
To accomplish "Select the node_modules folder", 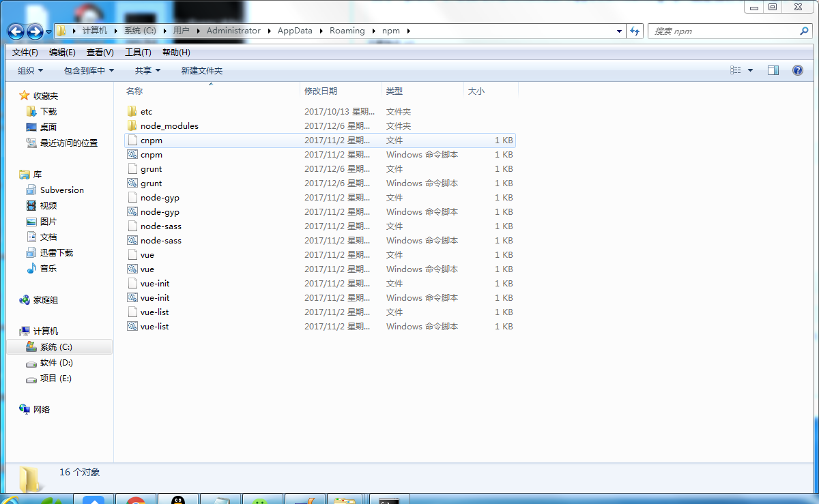I will (169, 126).
